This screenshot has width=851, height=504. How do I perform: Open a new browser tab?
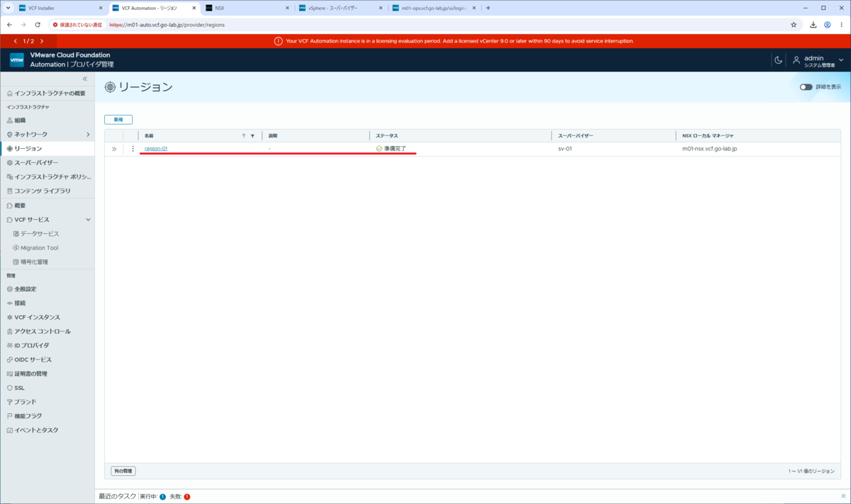coord(488,8)
